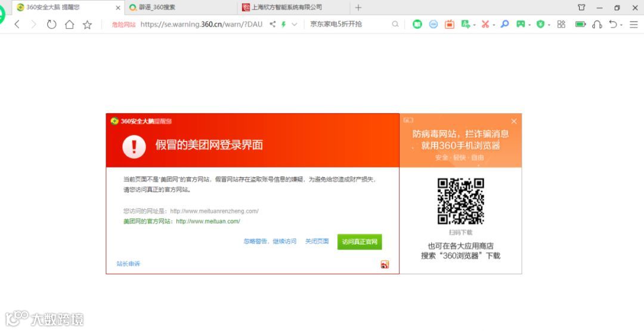Expand the address bar dropdown chevron
The image size is (644, 331).
coord(295,24)
